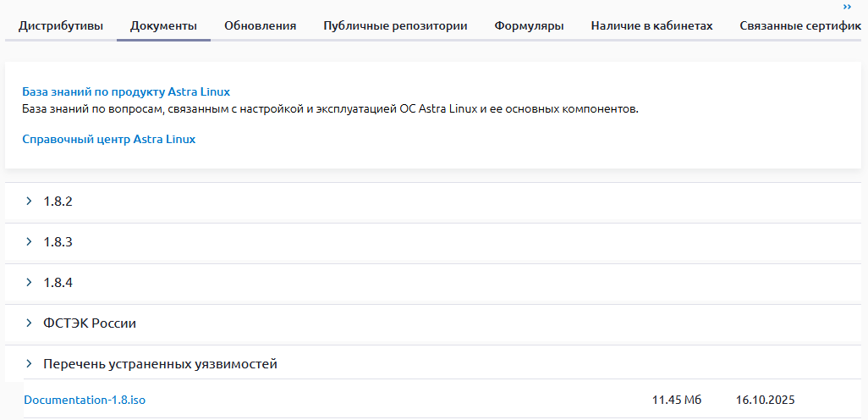868x420 pixels.
Task: Expand the 1.8.2 section by its title
Action: pos(58,202)
